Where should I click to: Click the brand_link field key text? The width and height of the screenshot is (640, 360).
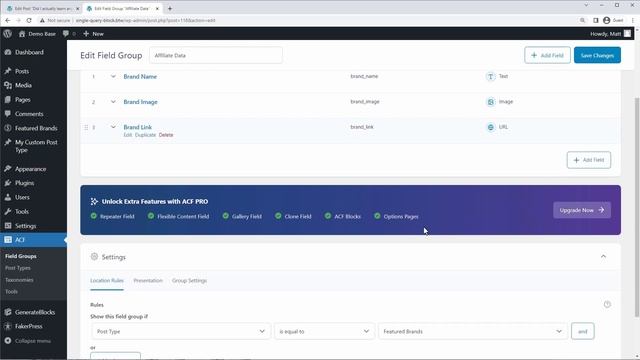tap(362, 127)
